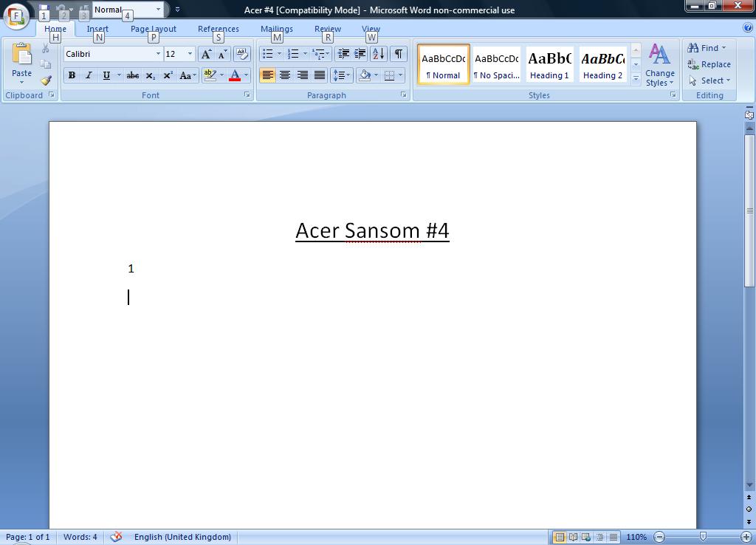Click the Grow Font icon
The width and height of the screenshot is (756, 545).
tap(206, 54)
